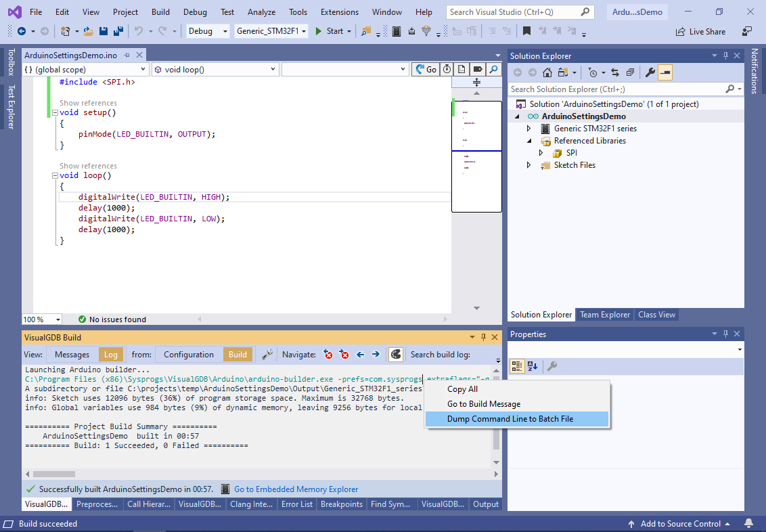Select Dump Command Line to Batch File
The height and width of the screenshot is (532, 766).
(x=518, y=419)
